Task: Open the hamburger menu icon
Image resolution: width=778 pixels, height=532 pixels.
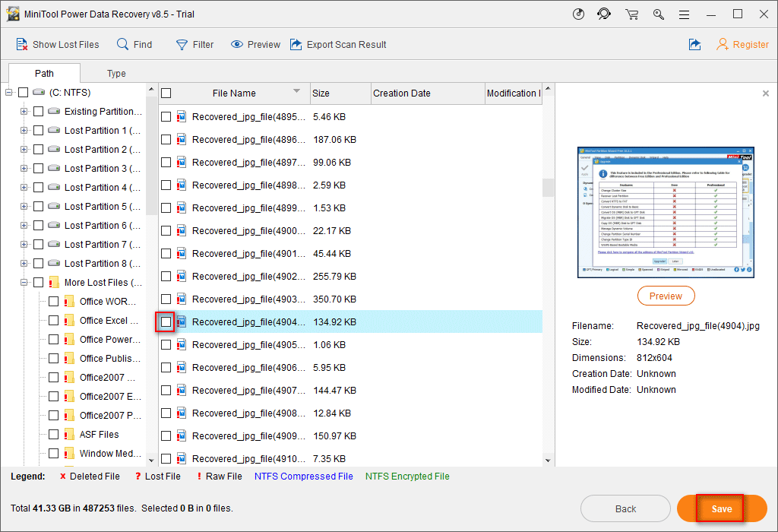Action: [x=685, y=15]
